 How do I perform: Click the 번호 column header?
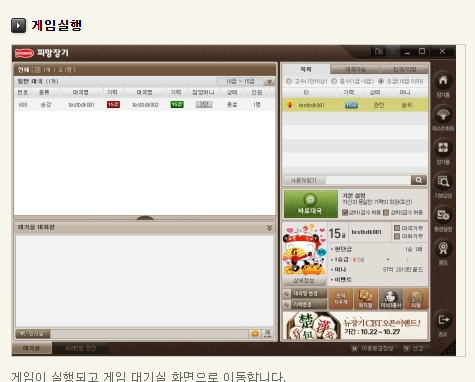23,92
